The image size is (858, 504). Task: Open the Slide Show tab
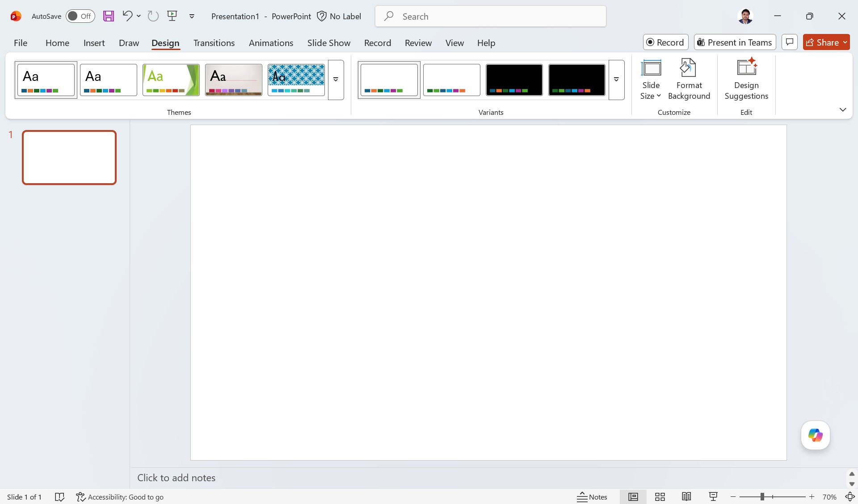(x=329, y=43)
